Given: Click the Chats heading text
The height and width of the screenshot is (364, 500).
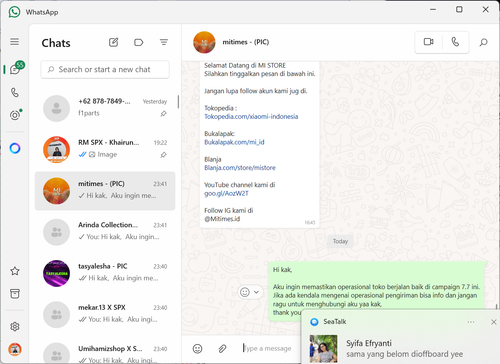Looking at the screenshot, I should coord(56,43).
